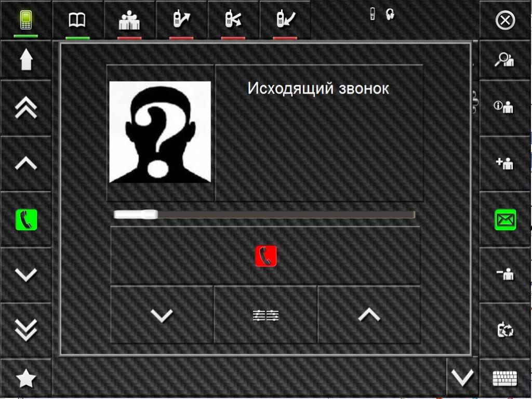Show contact info with the person icon
This screenshot has width=532, height=399.
pyautogui.click(x=503, y=107)
